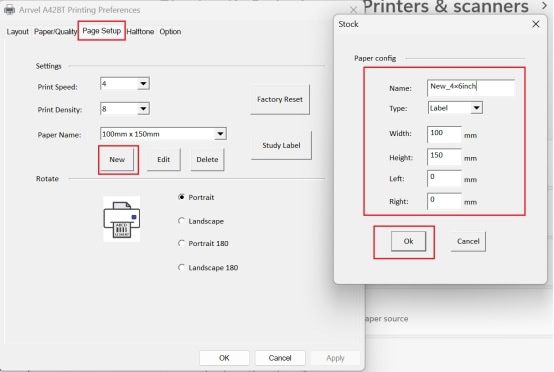Click the Right margin input field

coord(444,201)
